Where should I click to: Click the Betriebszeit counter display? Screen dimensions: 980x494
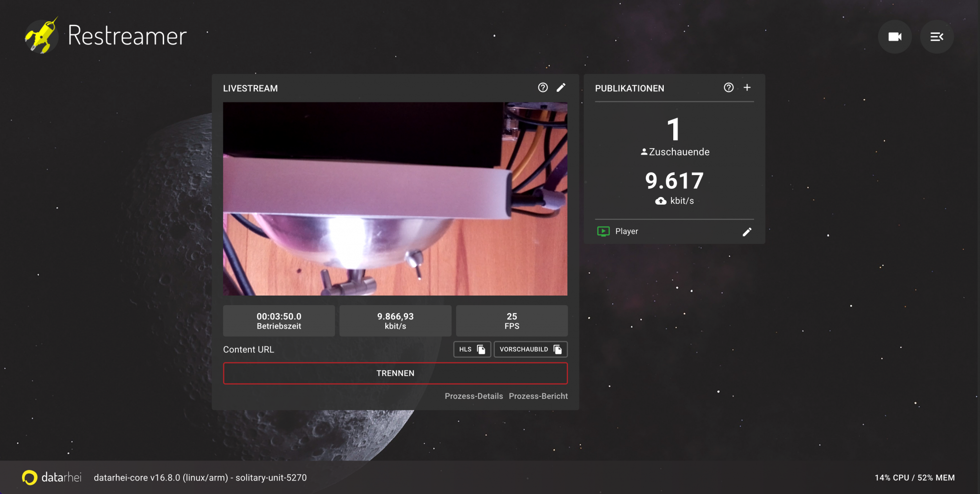click(279, 320)
